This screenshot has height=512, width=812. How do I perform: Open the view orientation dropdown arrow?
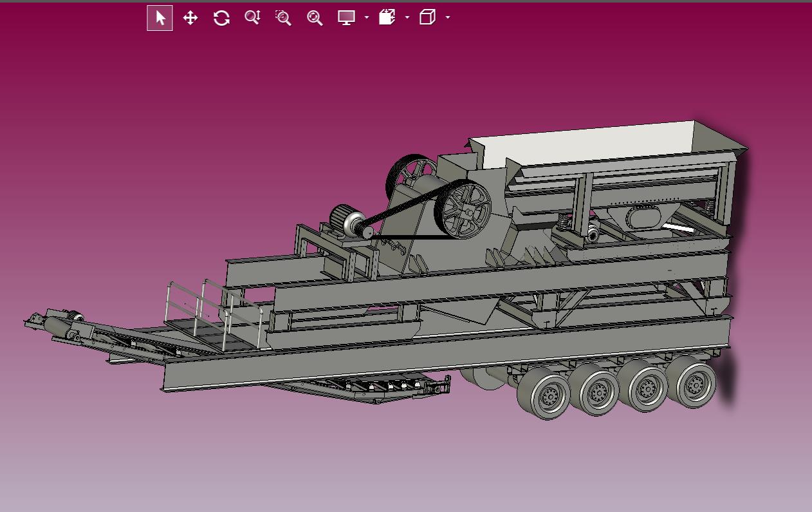click(x=448, y=18)
